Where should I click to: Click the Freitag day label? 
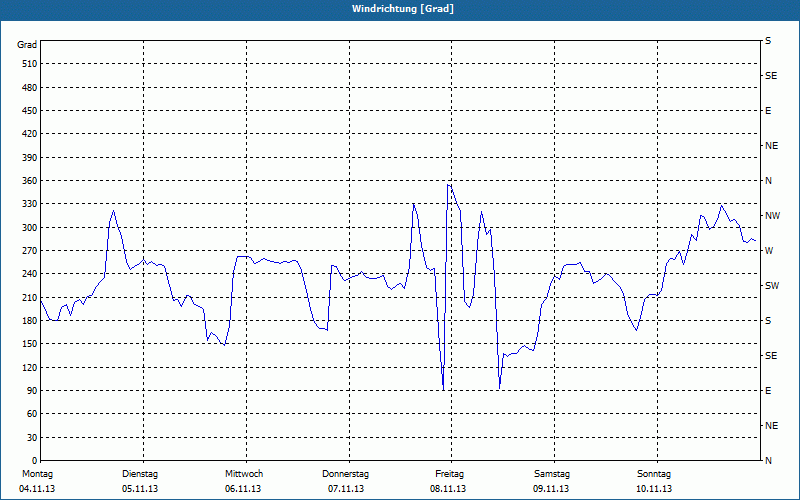click(x=449, y=474)
